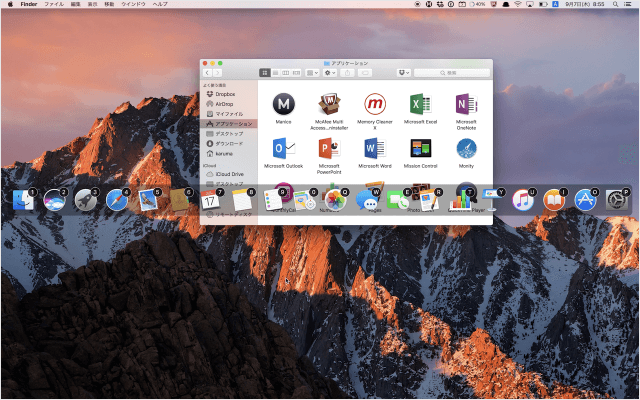Open Microsoft OneNote app icon
This screenshot has height=400, width=640.
466,104
